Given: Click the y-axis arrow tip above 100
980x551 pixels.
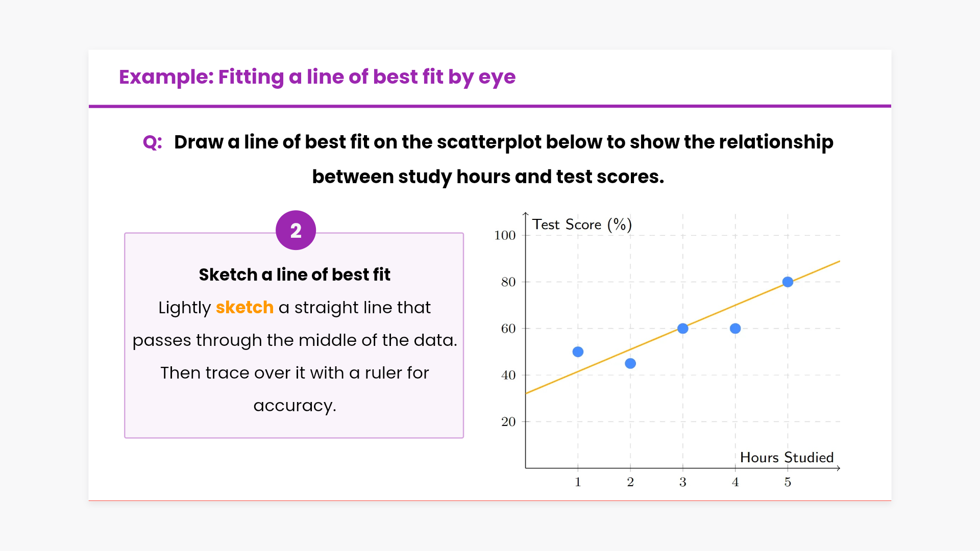Looking at the screenshot, I should click(x=526, y=214).
